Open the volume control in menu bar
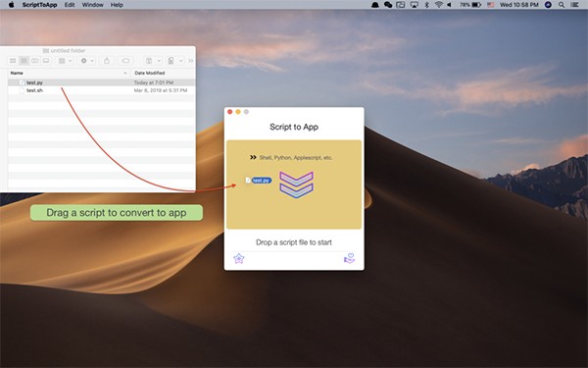 coord(449,5)
